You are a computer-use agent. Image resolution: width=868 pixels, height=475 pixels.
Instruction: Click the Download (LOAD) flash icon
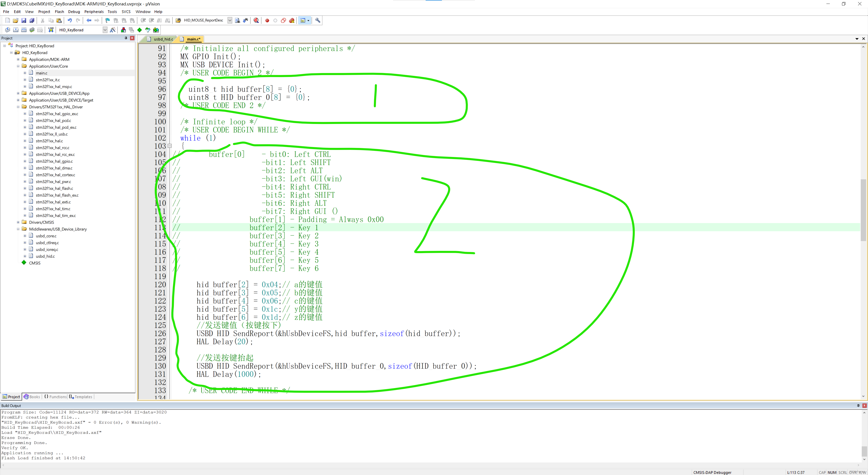click(x=51, y=30)
